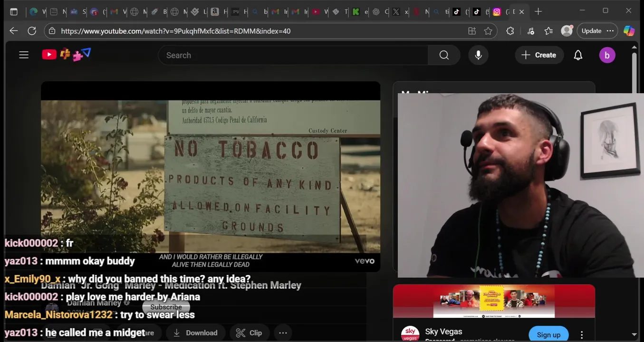The image size is (644, 342).
Task: Go back to previous browser page
Action: tap(13, 31)
